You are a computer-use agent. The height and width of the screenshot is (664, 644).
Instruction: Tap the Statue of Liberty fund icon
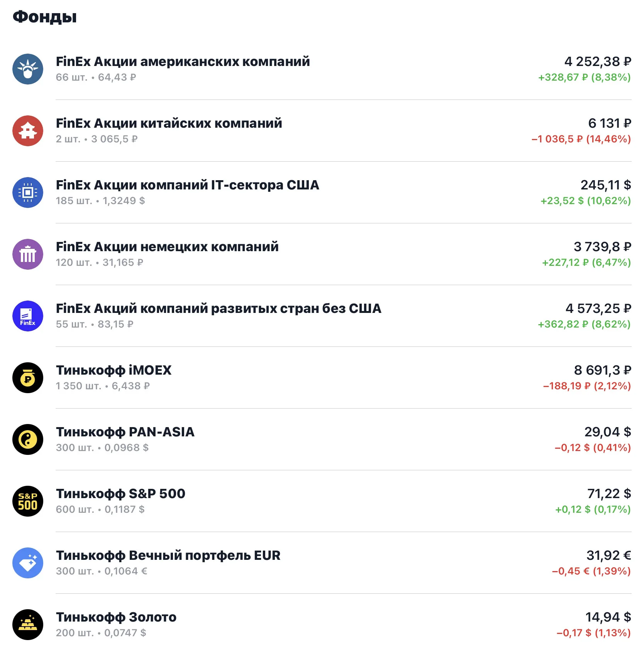[28, 69]
